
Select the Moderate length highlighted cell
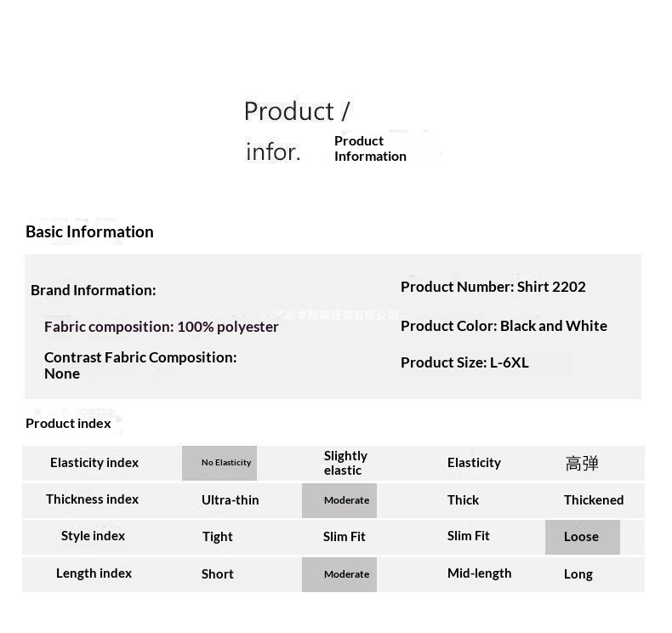[339, 574]
